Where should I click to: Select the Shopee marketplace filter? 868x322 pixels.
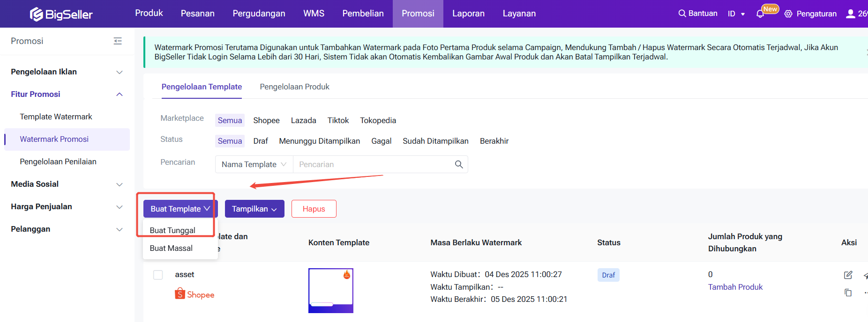tap(266, 120)
